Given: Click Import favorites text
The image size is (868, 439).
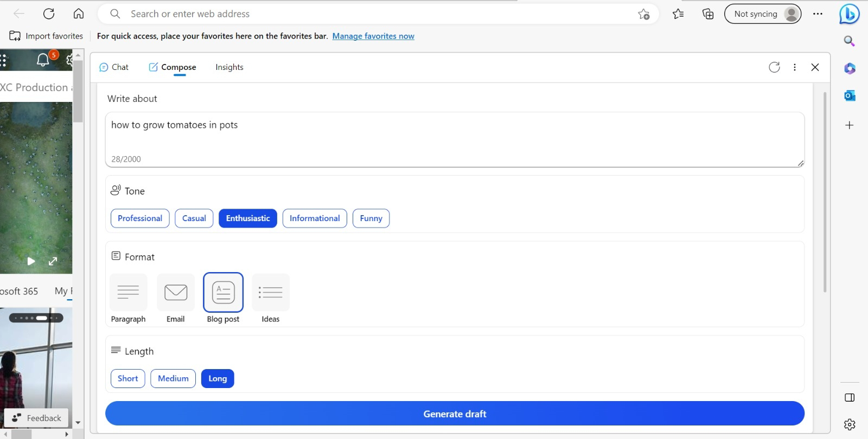Looking at the screenshot, I should click(x=54, y=36).
